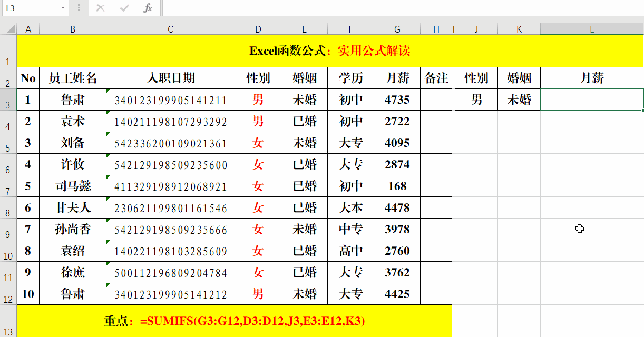Expand the Name Box dropdown arrow
The width and height of the screenshot is (644, 337).
tap(63, 8)
